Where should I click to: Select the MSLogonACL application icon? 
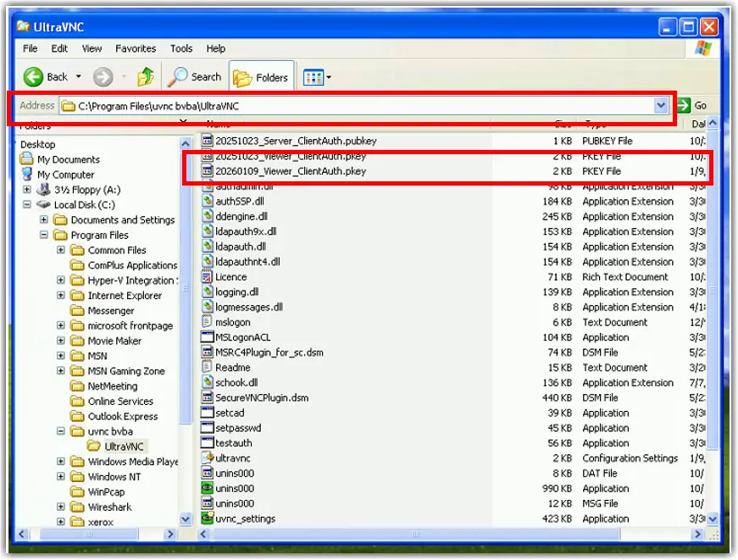point(207,337)
